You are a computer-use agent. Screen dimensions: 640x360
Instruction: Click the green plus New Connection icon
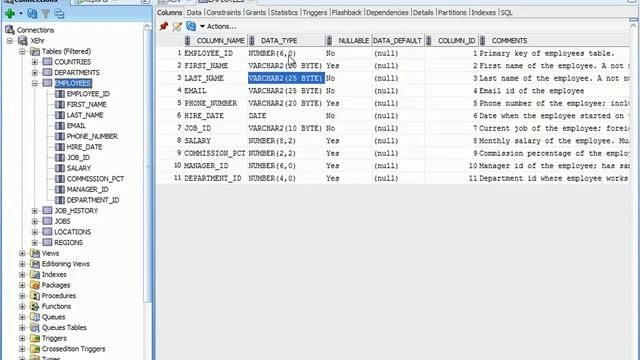pyautogui.click(x=10, y=14)
